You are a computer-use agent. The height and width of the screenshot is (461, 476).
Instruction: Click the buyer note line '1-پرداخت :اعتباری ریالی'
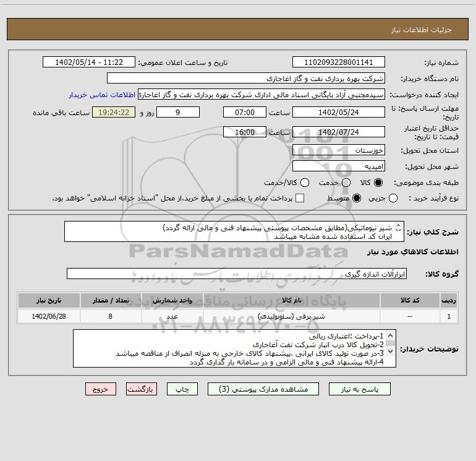pos(346,337)
